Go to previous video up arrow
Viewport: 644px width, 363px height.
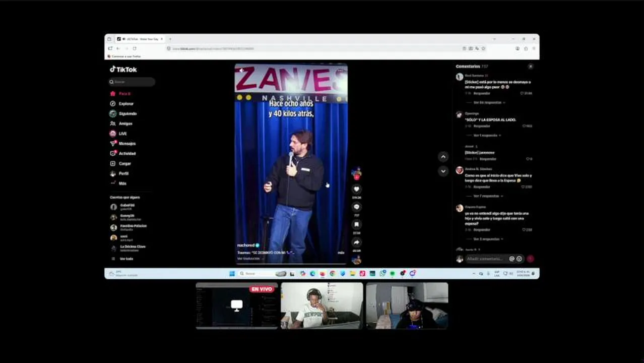tap(443, 157)
